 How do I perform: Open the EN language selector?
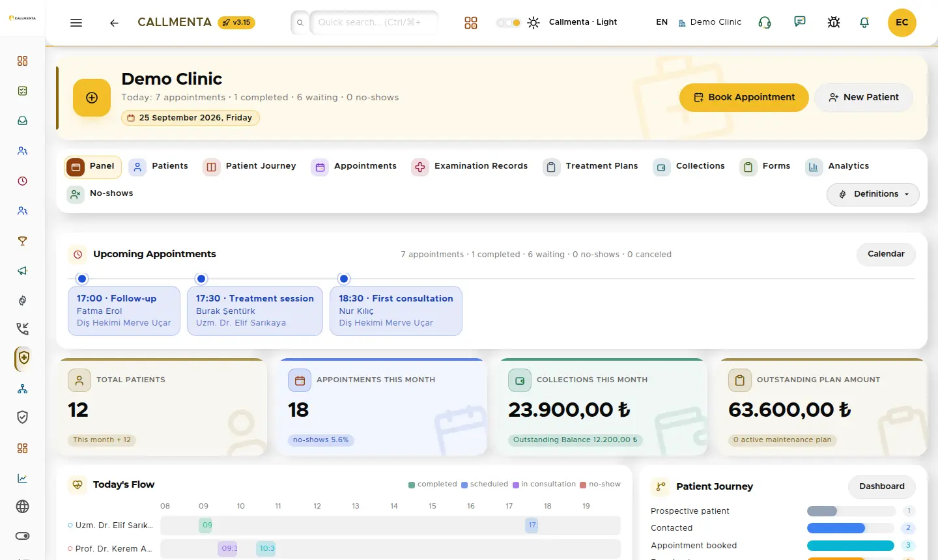click(x=662, y=22)
